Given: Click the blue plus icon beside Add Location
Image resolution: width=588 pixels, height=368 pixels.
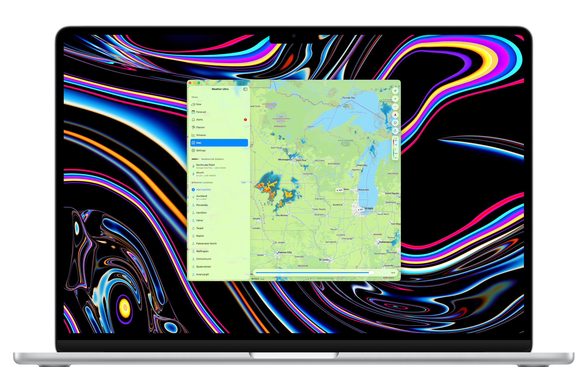Looking at the screenshot, I should 193,190.
